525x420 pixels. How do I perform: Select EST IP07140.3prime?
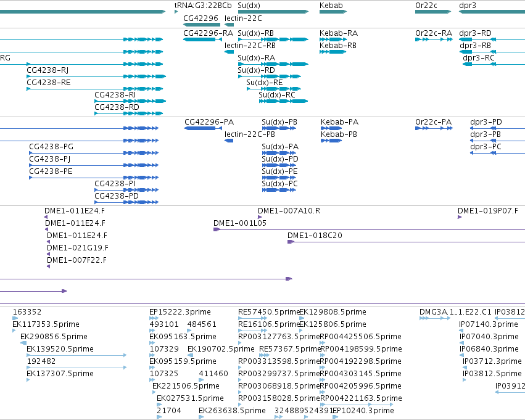[461, 331]
